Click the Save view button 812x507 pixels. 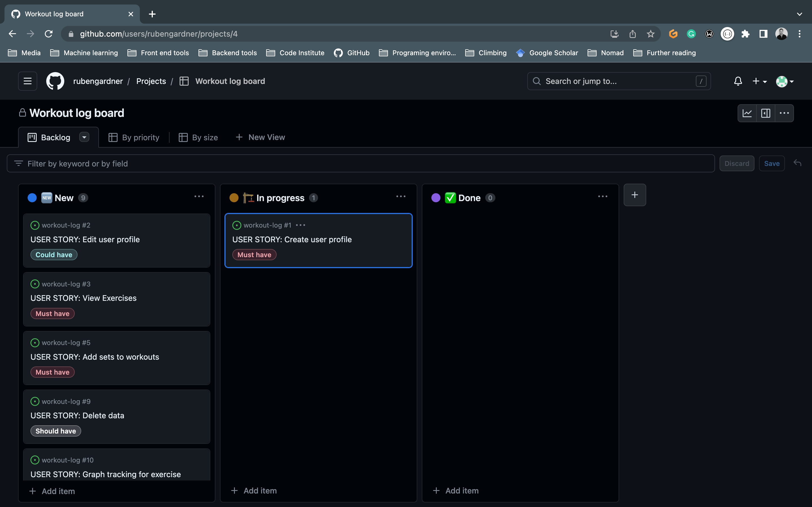click(x=771, y=164)
